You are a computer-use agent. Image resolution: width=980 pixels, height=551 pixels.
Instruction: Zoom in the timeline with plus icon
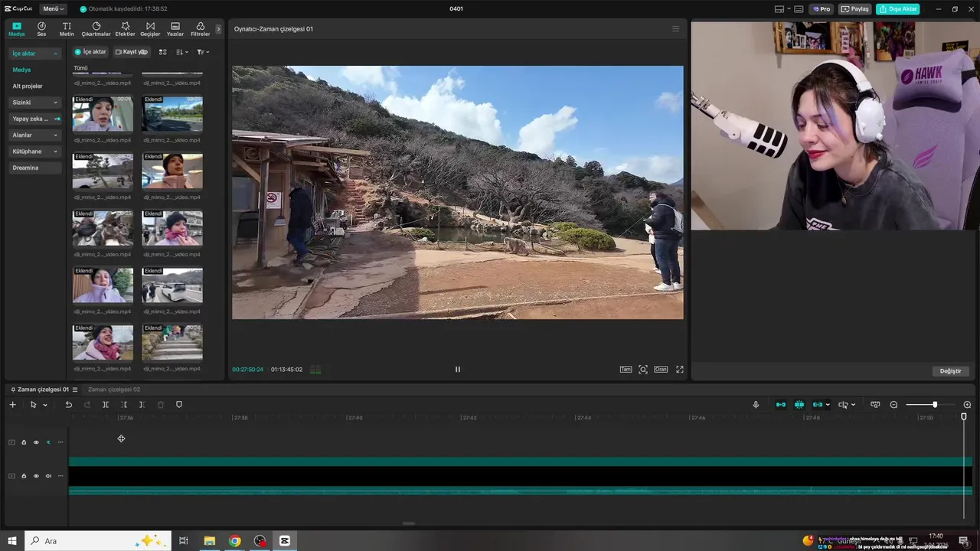(967, 405)
